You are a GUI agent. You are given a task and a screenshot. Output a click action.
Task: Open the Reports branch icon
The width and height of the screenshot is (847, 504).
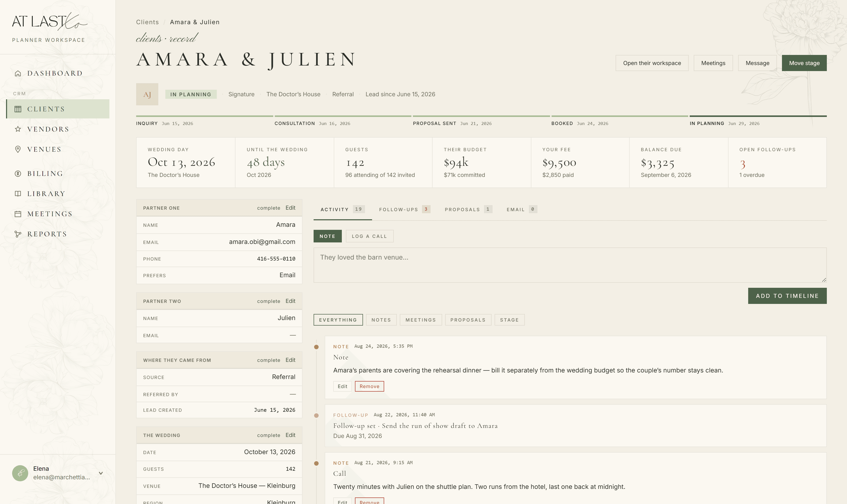[x=18, y=234]
